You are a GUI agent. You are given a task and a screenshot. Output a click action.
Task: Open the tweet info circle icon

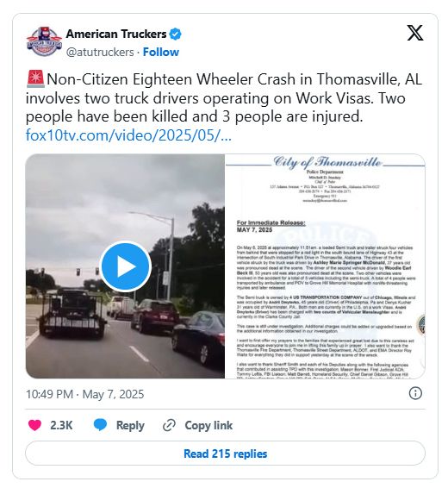tap(415, 393)
